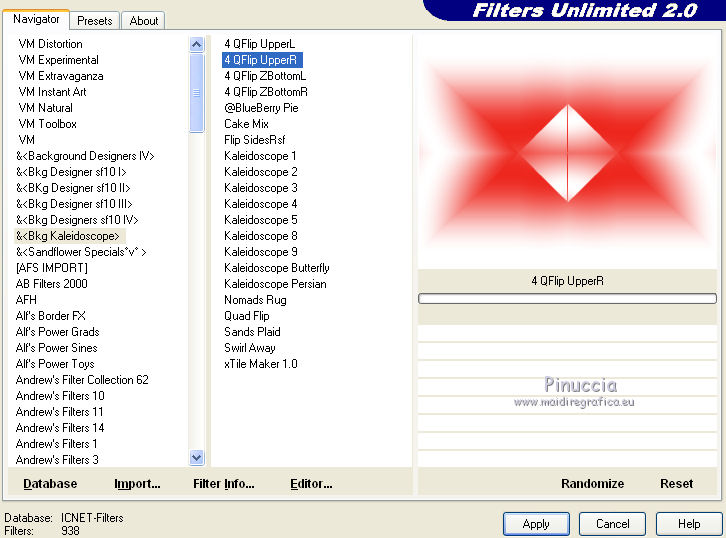The width and height of the screenshot is (726, 538).
Task: Select VM Natural category
Action: [x=45, y=108]
